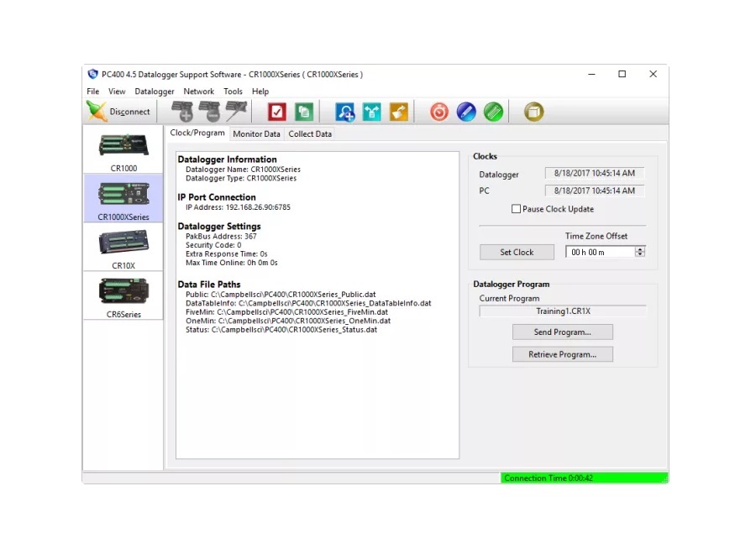Open the Tools menu
The height and width of the screenshot is (554, 756).
(x=233, y=91)
